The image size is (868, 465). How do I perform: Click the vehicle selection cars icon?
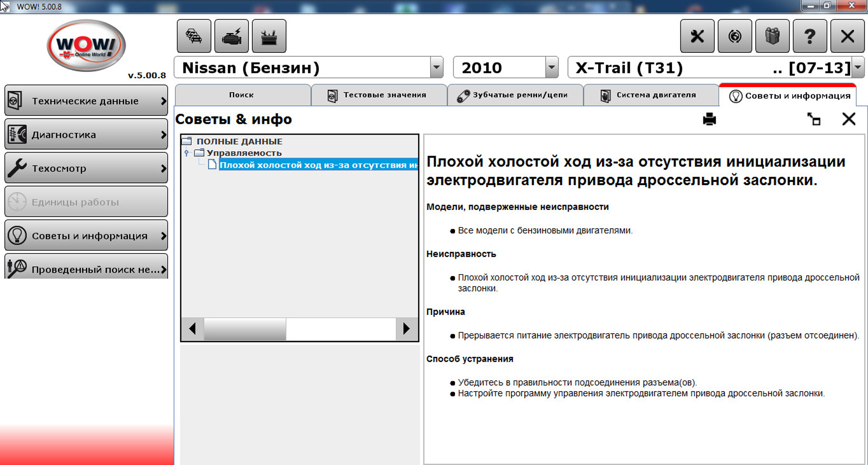coord(194,36)
